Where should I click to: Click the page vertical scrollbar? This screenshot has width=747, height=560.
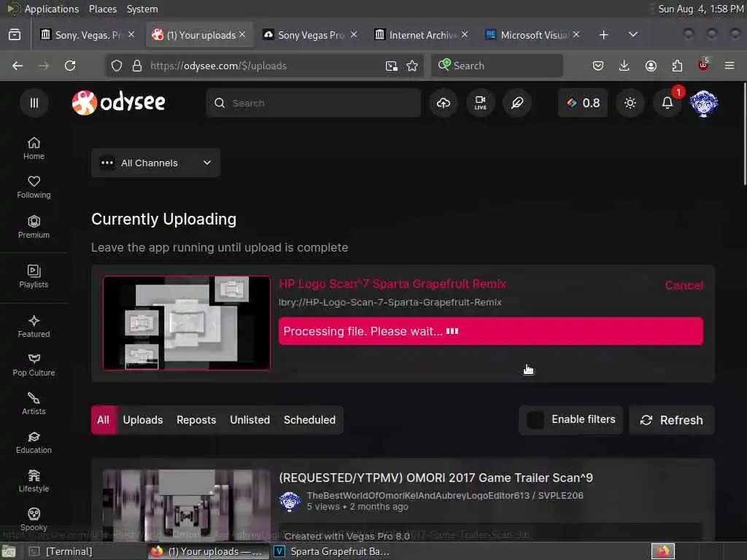(x=744, y=133)
